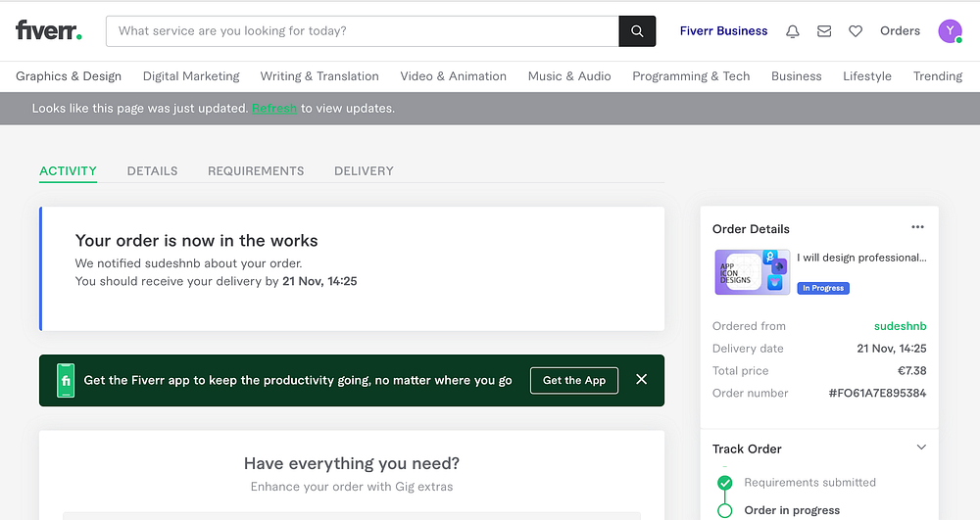Collapse the Track Order section
This screenshot has height=520, width=980.
(x=920, y=448)
